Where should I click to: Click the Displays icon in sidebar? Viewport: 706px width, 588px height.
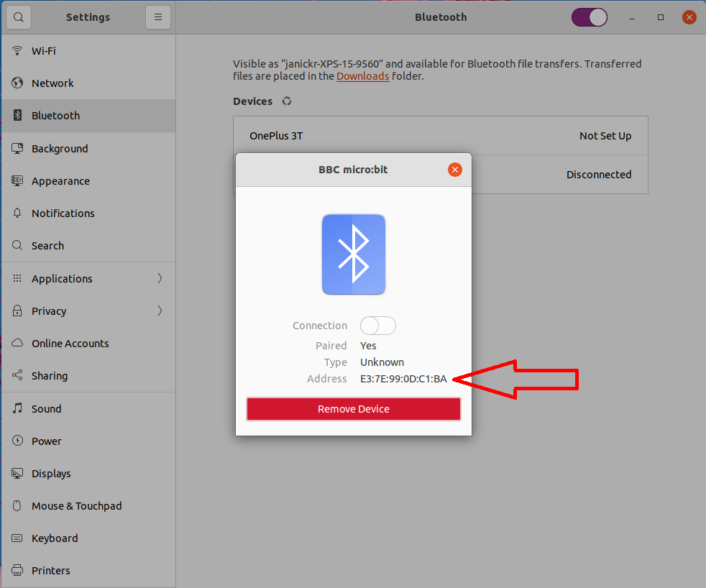point(17,473)
